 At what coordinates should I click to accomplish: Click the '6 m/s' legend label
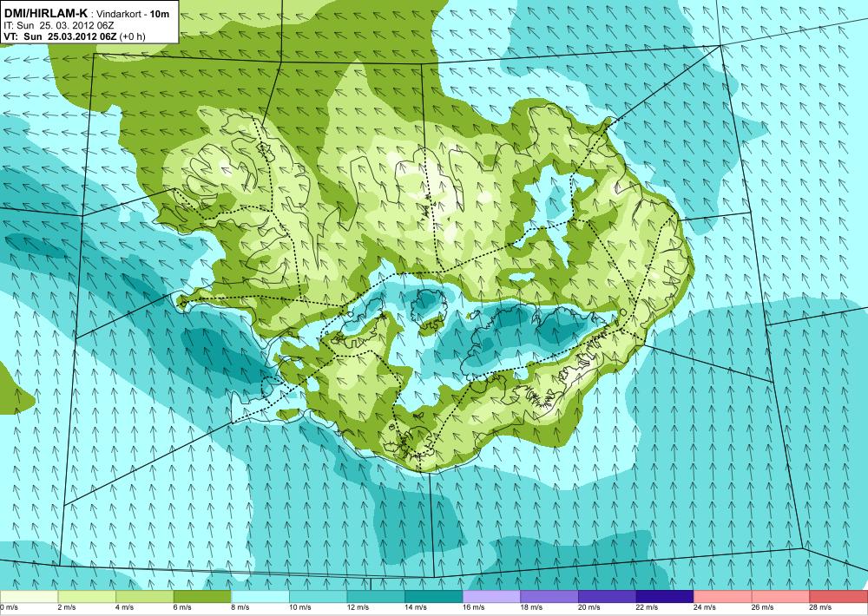[x=182, y=607]
